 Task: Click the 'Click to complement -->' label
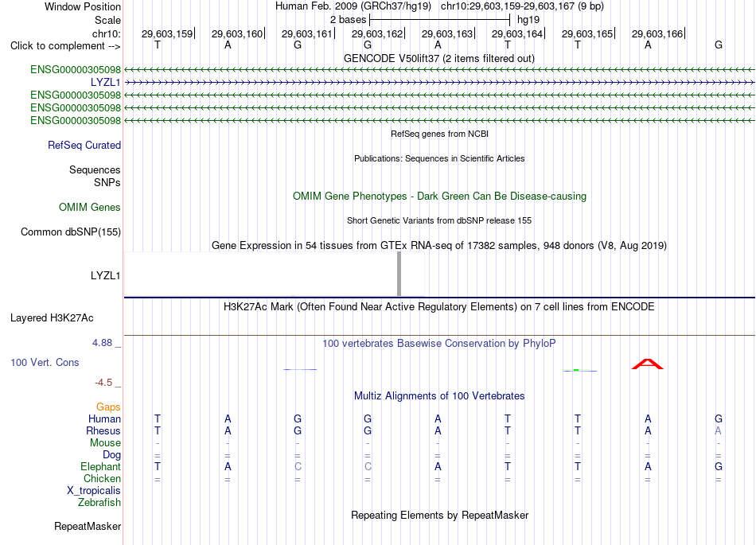65,46
